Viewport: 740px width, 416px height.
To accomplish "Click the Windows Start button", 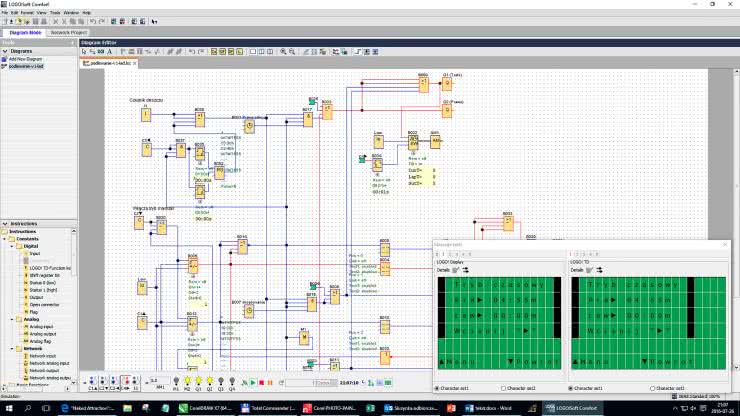I will (9, 409).
